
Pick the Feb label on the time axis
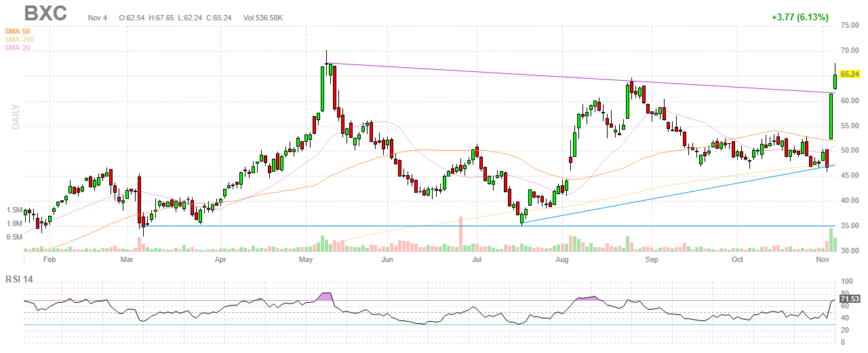pyautogui.click(x=49, y=259)
